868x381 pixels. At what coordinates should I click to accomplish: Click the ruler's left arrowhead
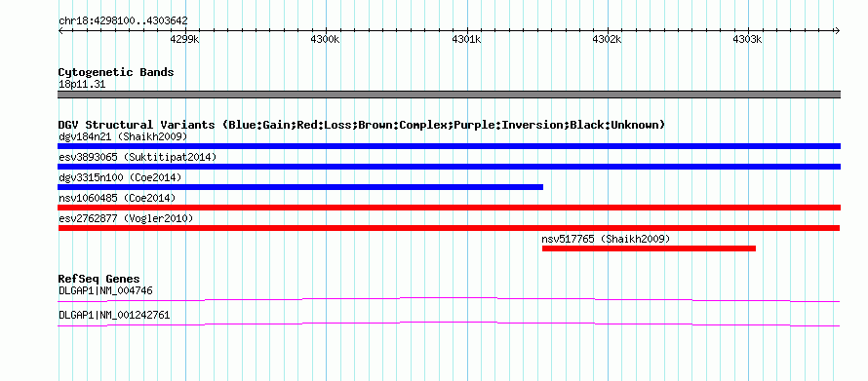click(60, 31)
